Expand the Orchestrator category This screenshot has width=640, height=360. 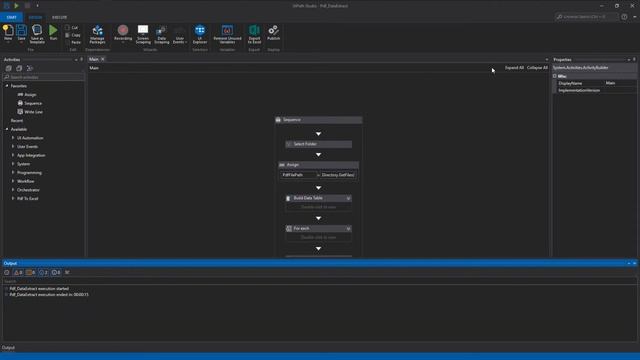tap(13, 190)
